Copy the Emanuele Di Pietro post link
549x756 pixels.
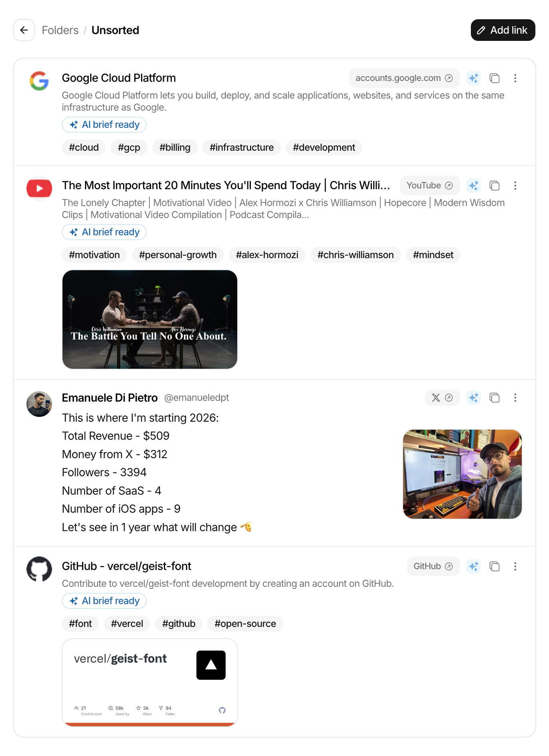(x=495, y=398)
